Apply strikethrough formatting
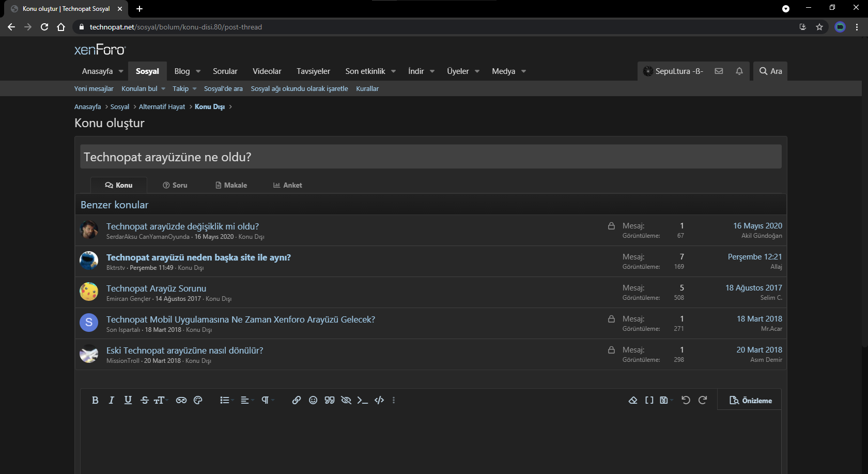Viewport: 868px width, 474px height. (145, 400)
